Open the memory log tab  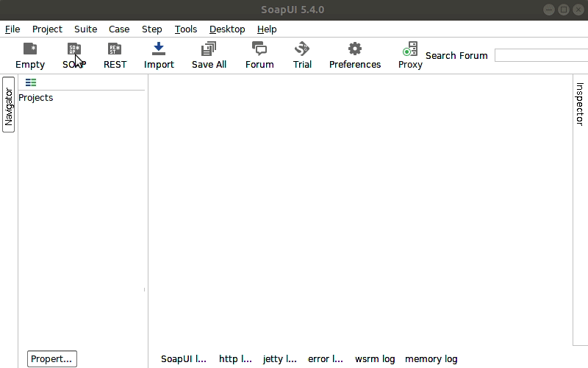click(431, 359)
